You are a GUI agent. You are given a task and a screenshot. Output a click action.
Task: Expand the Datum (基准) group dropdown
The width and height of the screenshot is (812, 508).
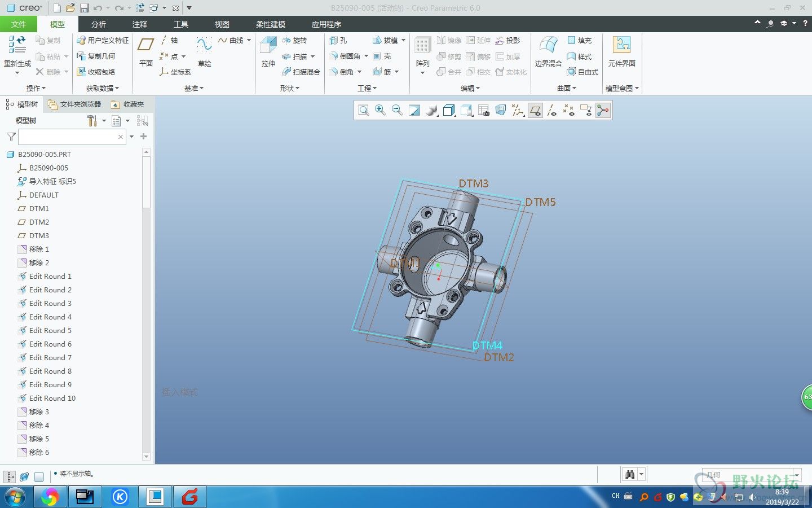[194, 88]
